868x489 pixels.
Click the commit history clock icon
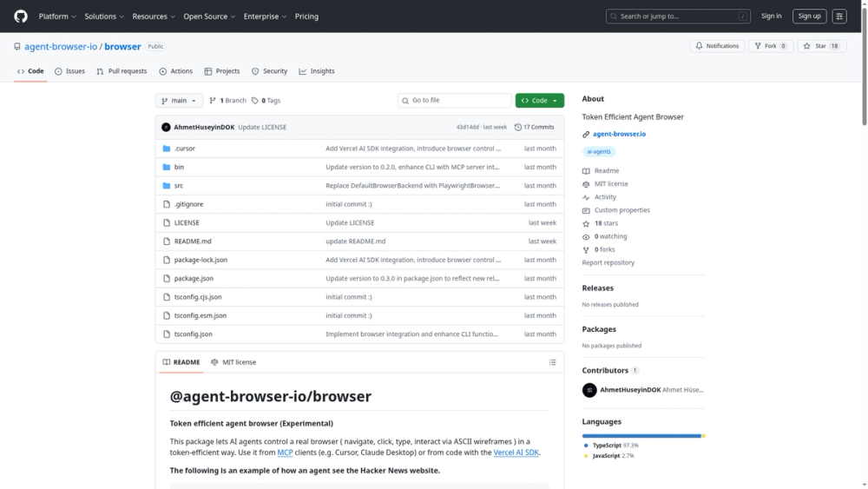(x=518, y=127)
